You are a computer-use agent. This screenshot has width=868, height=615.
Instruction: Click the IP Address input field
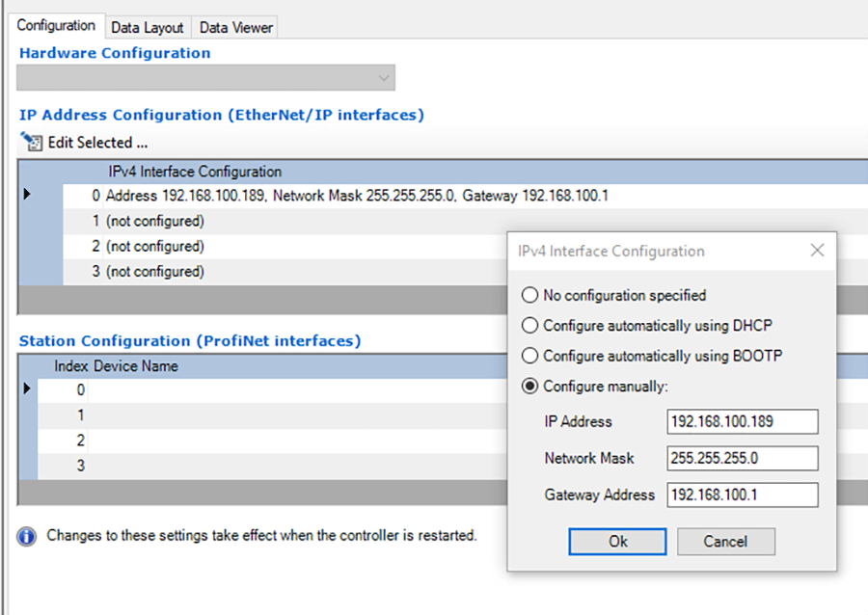742,421
